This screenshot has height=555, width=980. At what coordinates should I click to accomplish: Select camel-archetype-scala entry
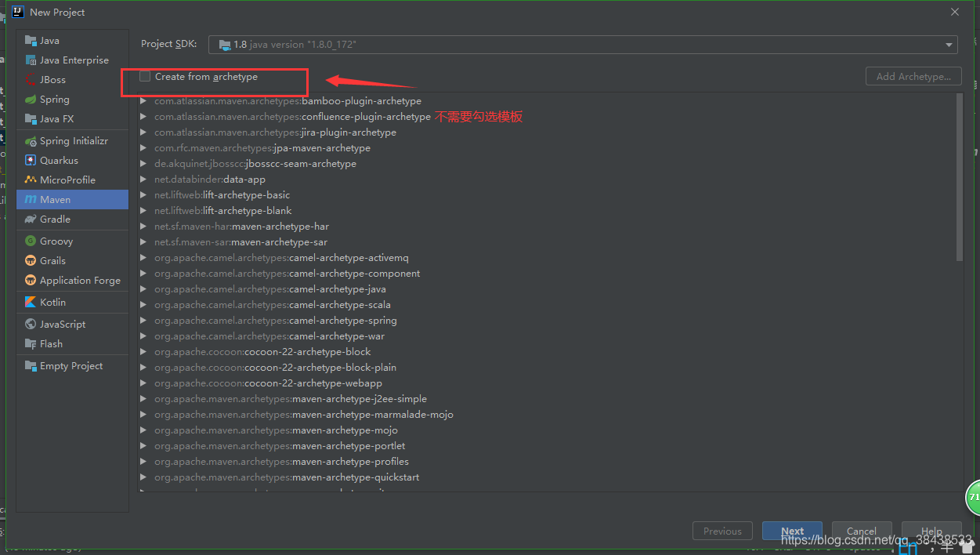pos(273,305)
